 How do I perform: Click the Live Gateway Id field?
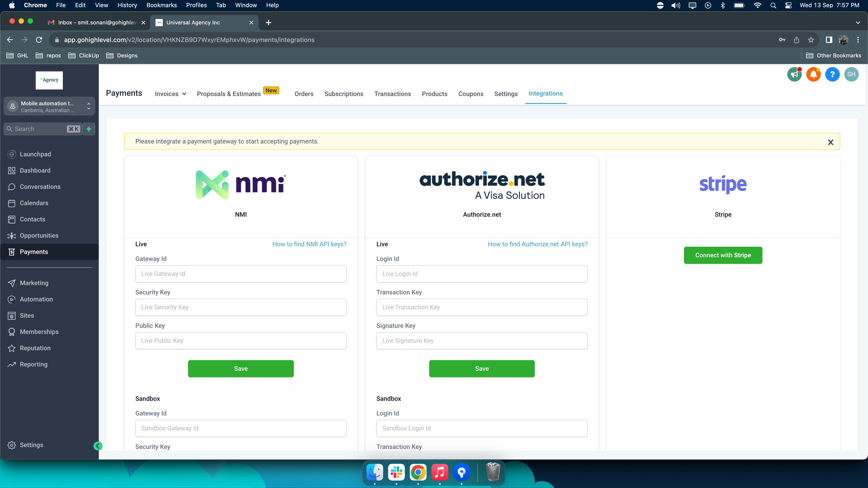[x=241, y=274]
